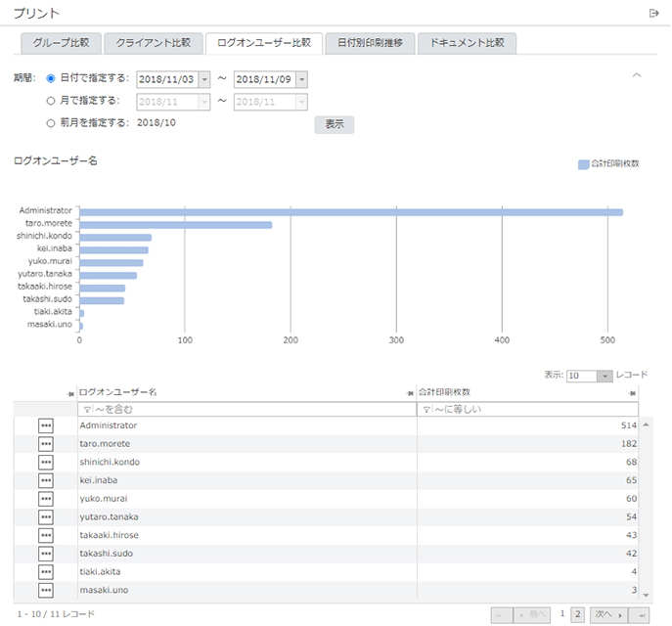Open start date 2018/11/03 dropdown
Image resolution: width=672 pixels, height=626 pixels.
(204, 79)
